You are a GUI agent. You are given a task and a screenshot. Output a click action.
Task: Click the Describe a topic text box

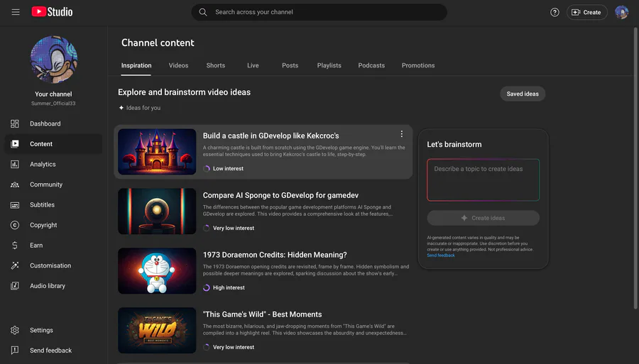pyautogui.click(x=483, y=180)
